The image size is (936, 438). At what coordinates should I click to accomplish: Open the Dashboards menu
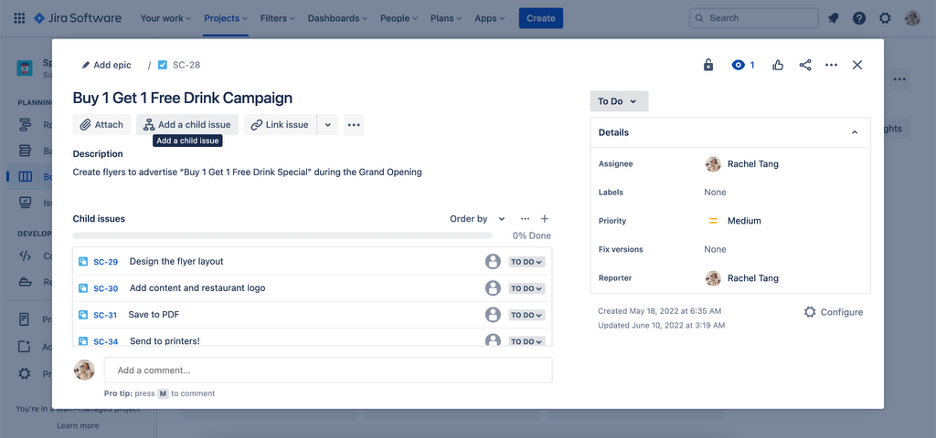click(x=337, y=18)
